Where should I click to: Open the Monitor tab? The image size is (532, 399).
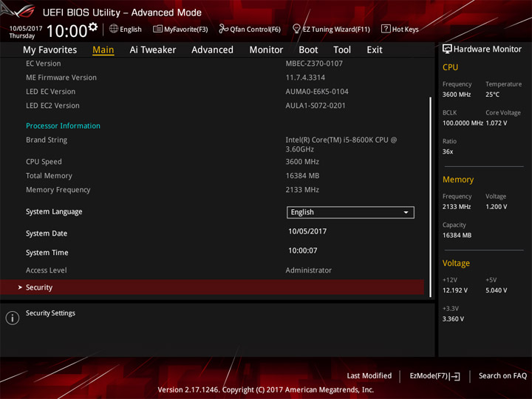pyautogui.click(x=266, y=50)
